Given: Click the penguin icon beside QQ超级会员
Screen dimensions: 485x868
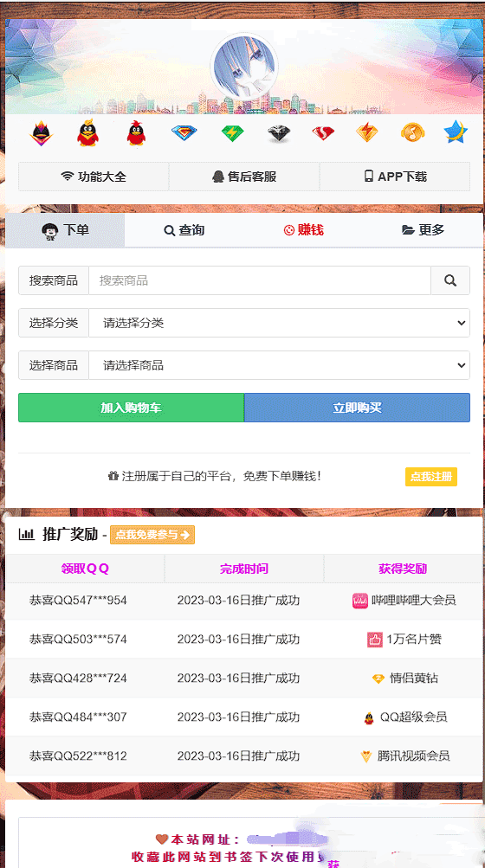Looking at the screenshot, I should click(x=369, y=718).
